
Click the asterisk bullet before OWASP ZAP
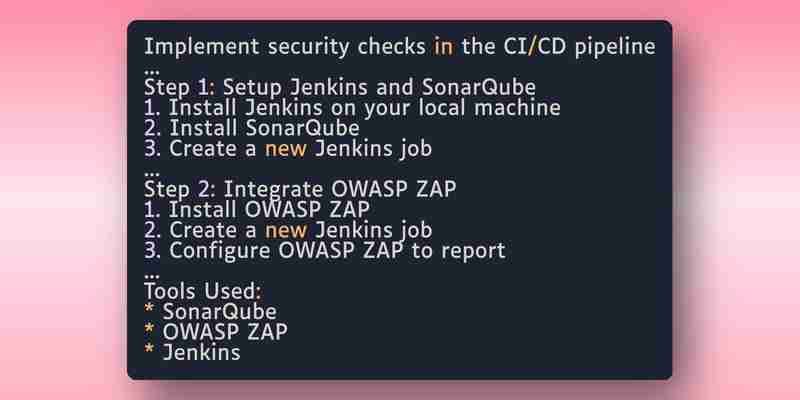pyautogui.click(x=149, y=331)
